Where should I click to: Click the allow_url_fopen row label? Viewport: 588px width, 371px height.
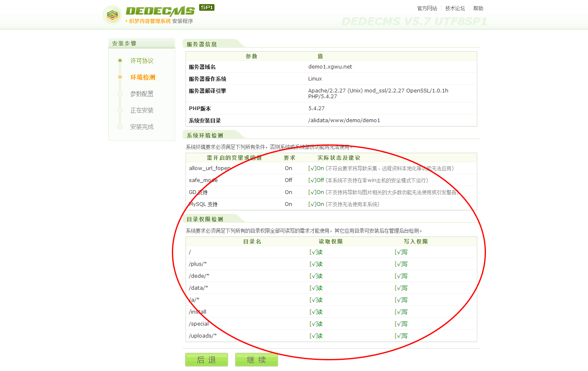coord(209,168)
